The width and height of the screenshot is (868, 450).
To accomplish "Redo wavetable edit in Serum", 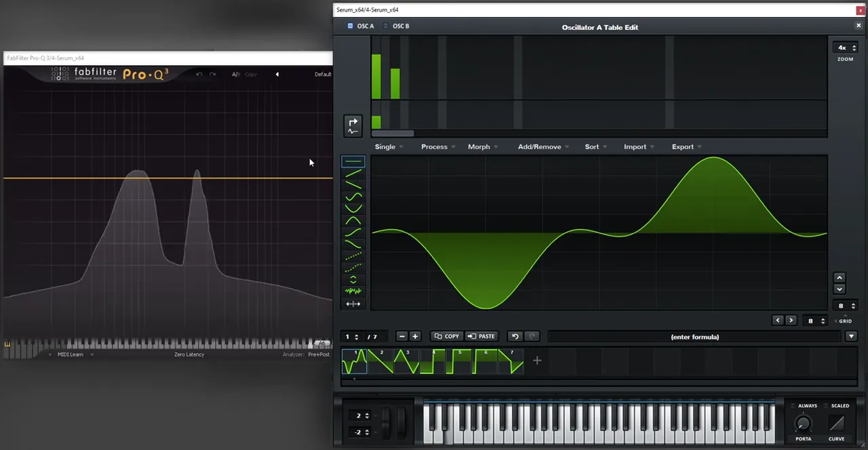I will [532, 336].
